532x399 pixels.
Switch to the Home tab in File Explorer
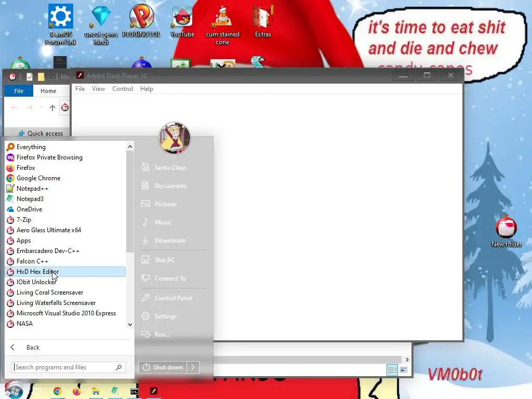48,91
